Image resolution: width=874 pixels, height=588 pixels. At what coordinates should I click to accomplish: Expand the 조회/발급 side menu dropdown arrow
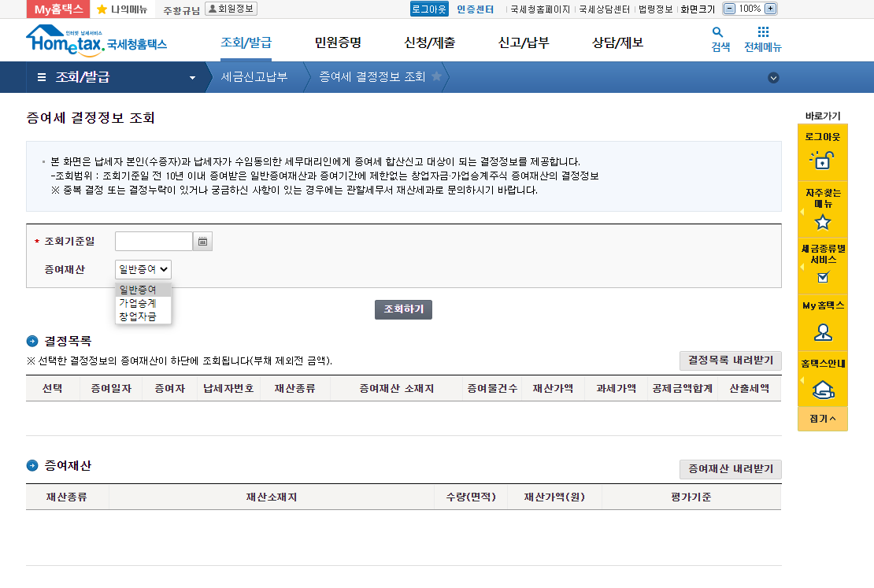pos(192,77)
